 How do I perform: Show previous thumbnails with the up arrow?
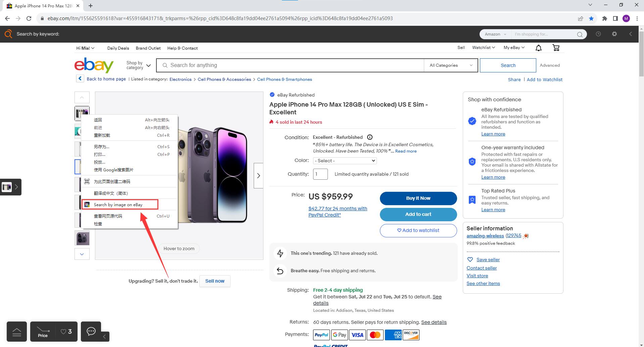coord(82,98)
